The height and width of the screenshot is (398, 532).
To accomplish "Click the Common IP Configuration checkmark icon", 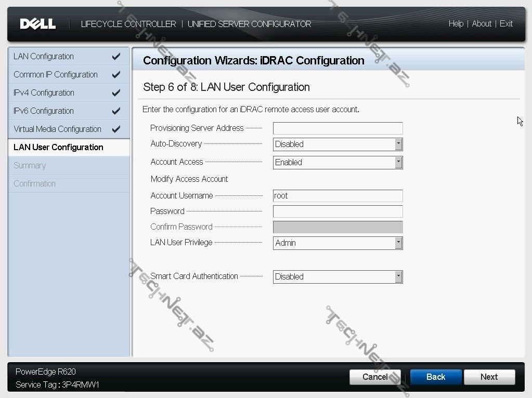I will tap(116, 74).
